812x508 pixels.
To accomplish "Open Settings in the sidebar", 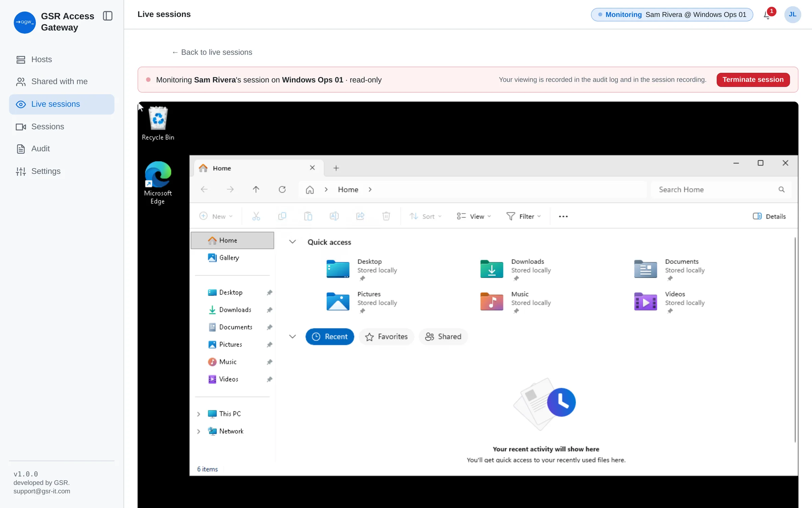I will [x=62, y=171].
